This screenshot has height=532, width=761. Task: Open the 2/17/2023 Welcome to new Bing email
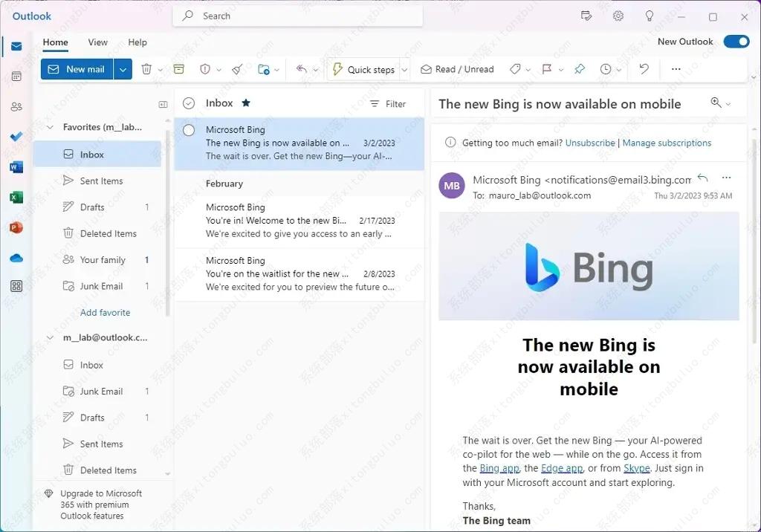point(299,221)
